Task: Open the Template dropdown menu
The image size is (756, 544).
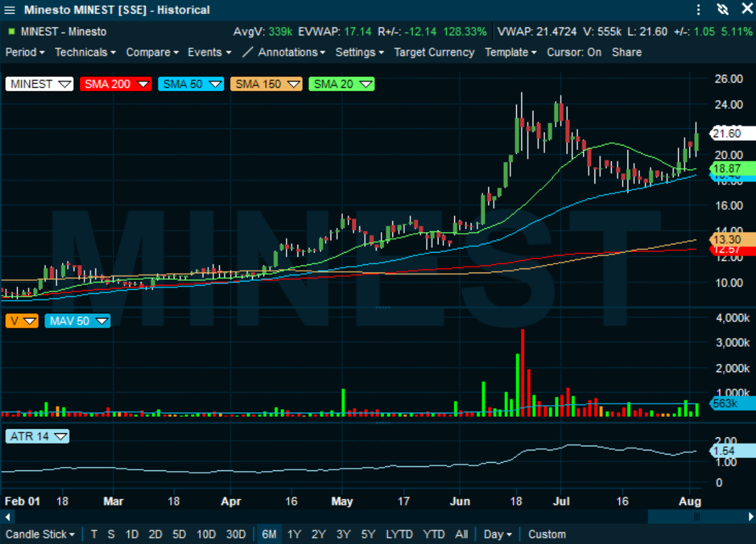Action: [511, 52]
